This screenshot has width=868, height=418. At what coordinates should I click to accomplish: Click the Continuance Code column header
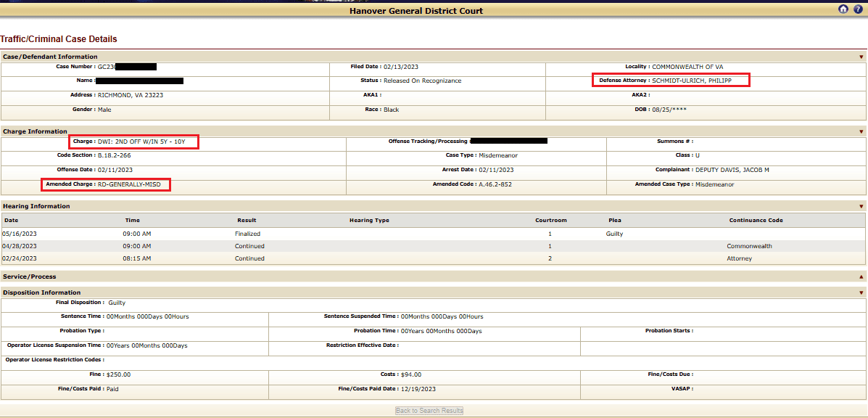click(756, 220)
